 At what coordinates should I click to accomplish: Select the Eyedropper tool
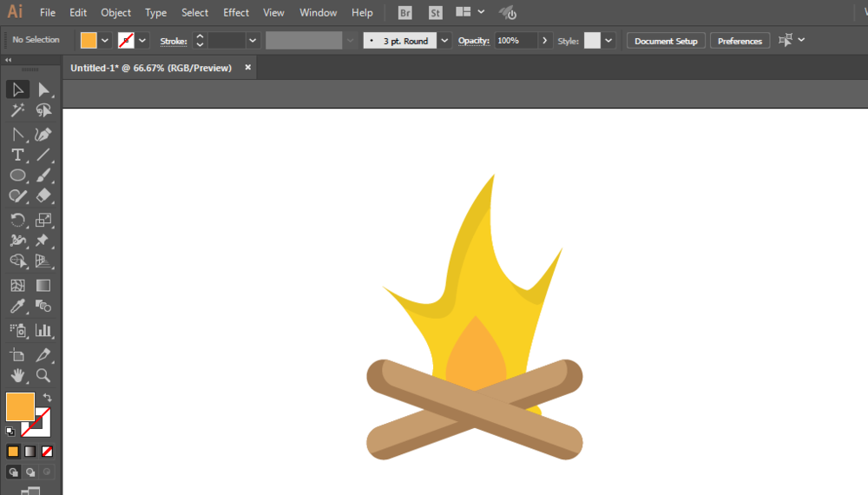(x=17, y=307)
